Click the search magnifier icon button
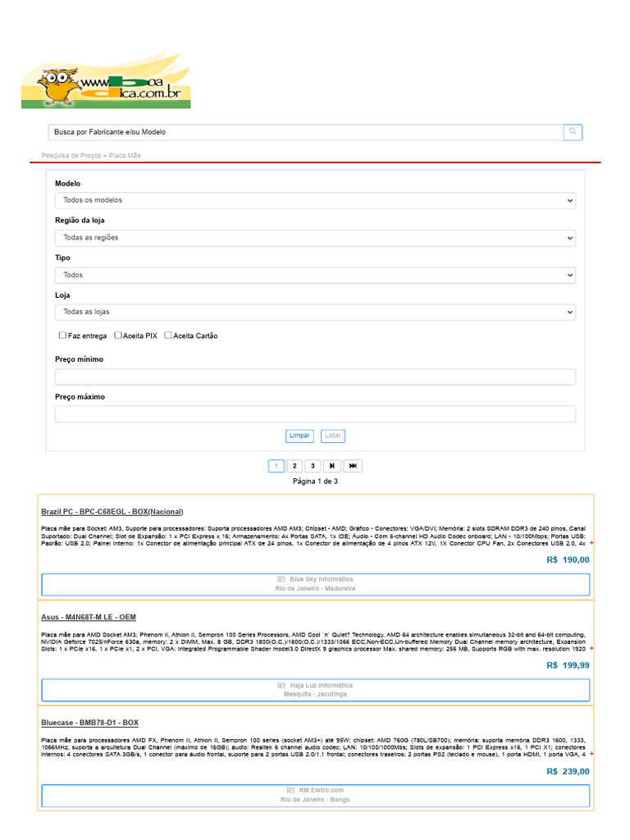The image size is (630, 840). [x=573, y=132]
